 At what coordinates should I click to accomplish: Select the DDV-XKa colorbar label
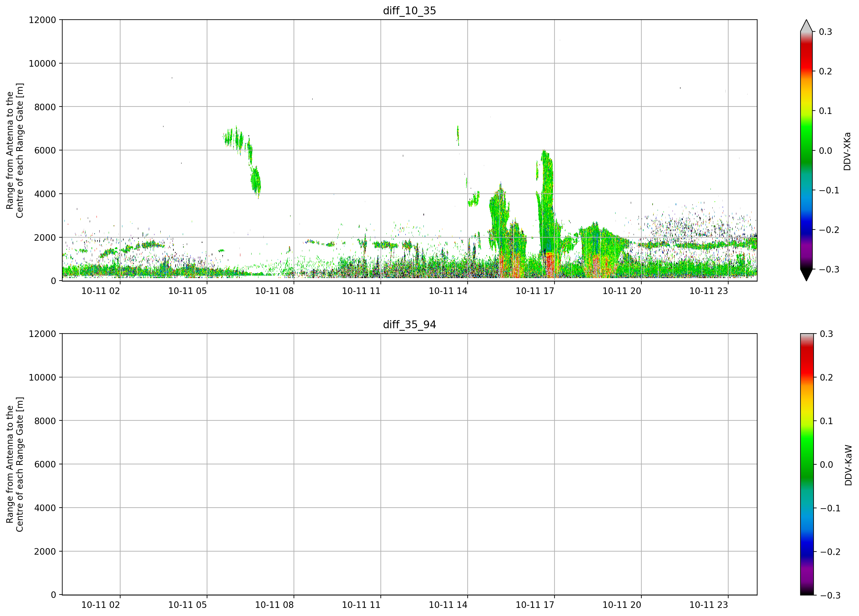click(847, 151)
